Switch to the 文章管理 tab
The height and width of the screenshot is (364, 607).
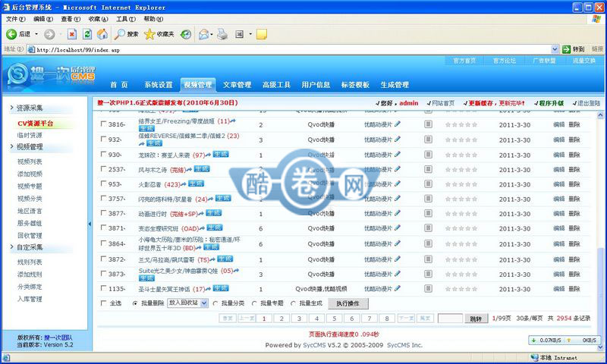[x=237, y=85]
